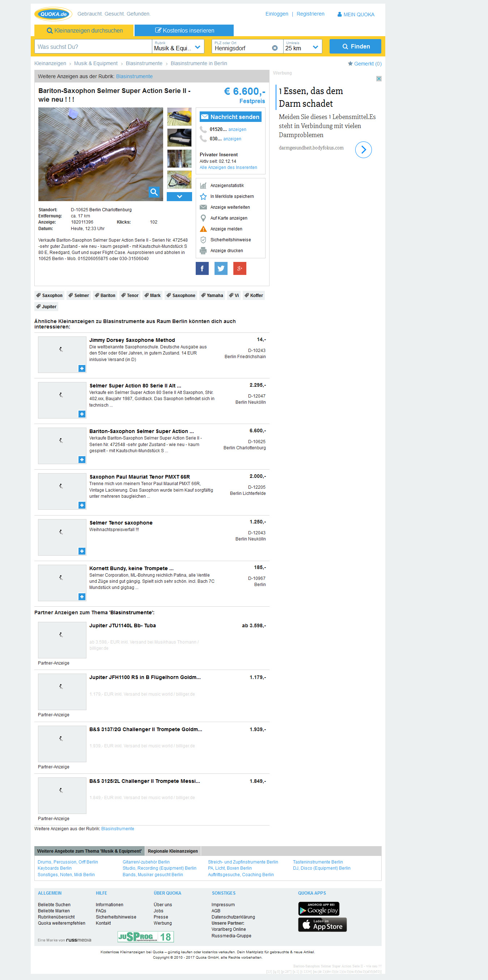Click plus icon on Paul Mauriat Tenor listing
Image resolution: width=488 pixels, height=980 pixels.
[x=82, y=505]
